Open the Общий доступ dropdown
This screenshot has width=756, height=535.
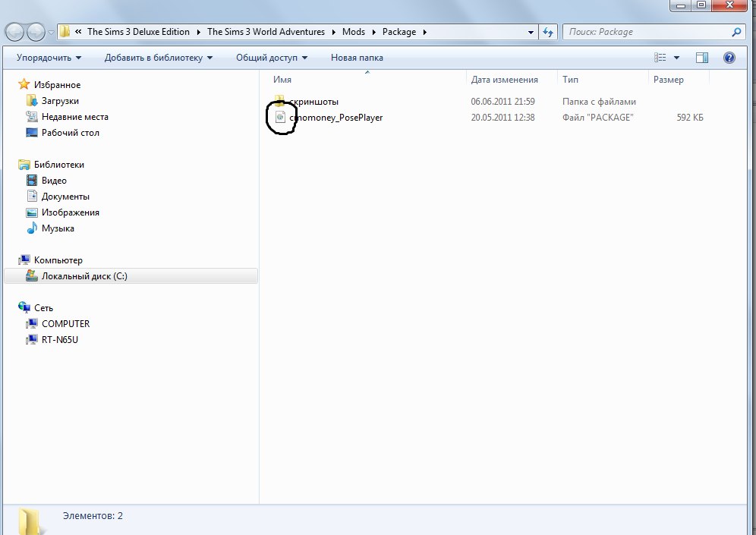coord(272,58)
